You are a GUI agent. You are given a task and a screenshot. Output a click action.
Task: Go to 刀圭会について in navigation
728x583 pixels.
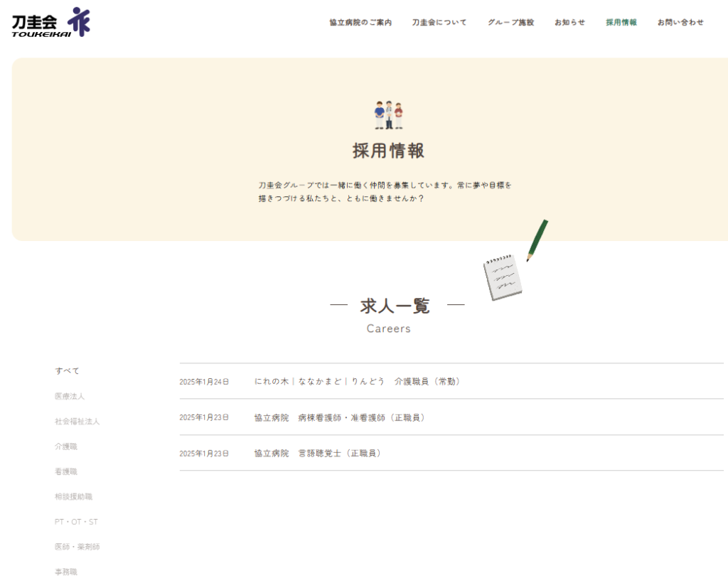(x=439, y=23)
